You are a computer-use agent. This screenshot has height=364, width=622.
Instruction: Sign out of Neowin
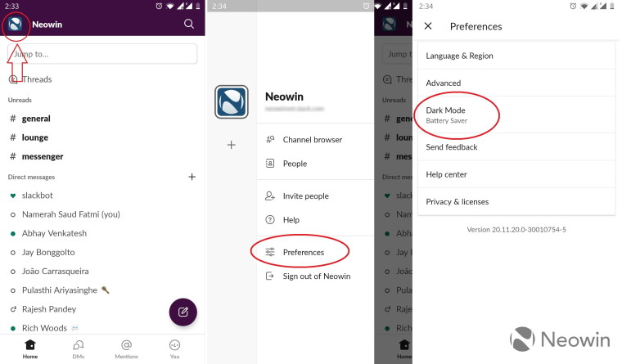point(315,276)
